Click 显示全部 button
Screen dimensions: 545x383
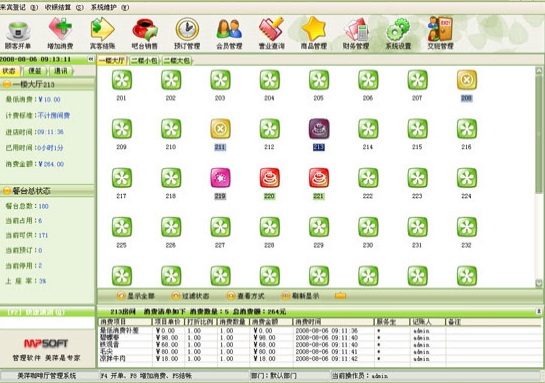(136, 296)
